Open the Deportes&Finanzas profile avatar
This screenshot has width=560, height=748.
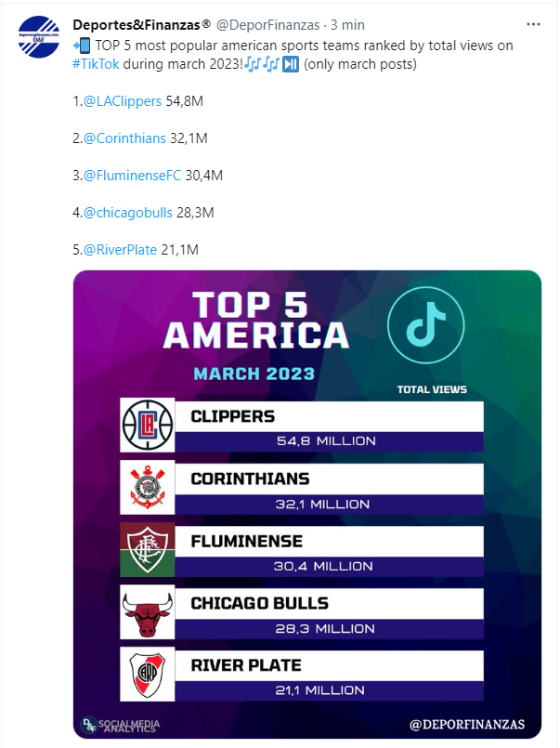[x=39, y=37]
